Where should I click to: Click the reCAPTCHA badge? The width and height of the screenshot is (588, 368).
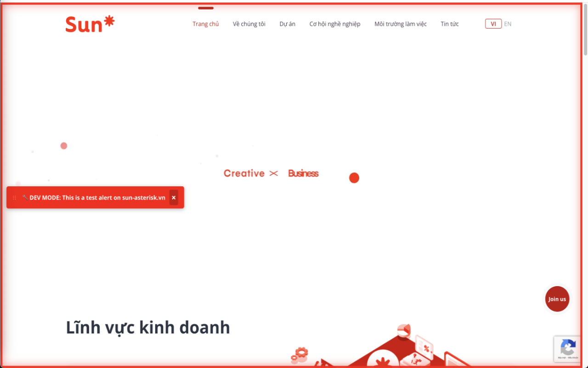pyautogui.click(x=568, y=349)
